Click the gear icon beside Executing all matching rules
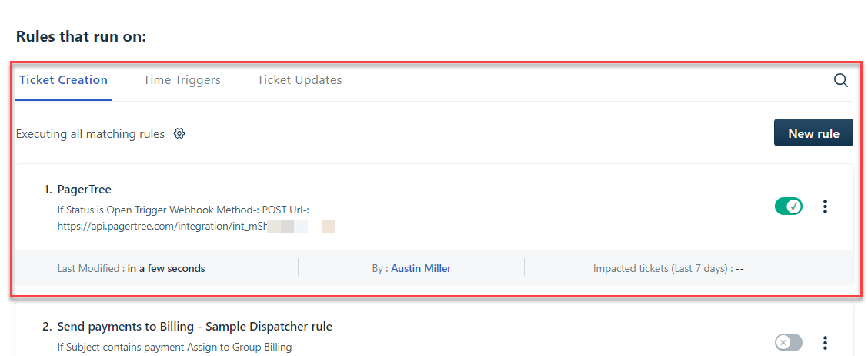This screenshot has height=356, width=868. [179, 133]
